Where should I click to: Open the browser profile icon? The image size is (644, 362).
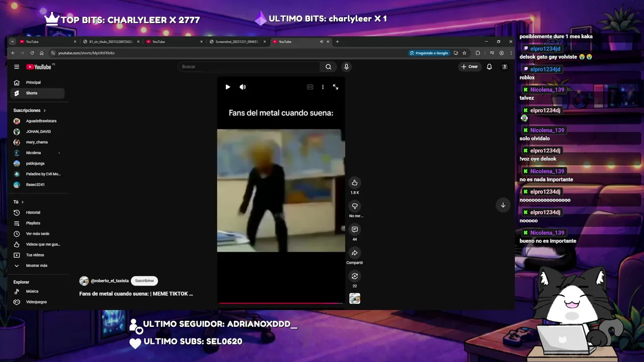pos(502,53)
